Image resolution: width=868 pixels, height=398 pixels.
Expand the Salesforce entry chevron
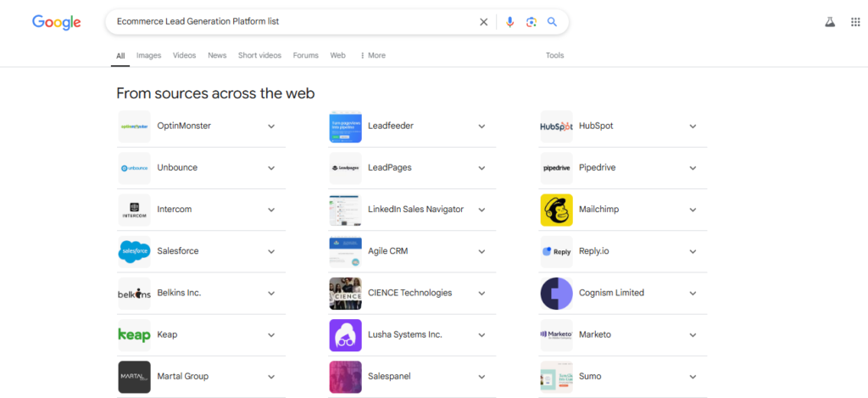(271, 251)
